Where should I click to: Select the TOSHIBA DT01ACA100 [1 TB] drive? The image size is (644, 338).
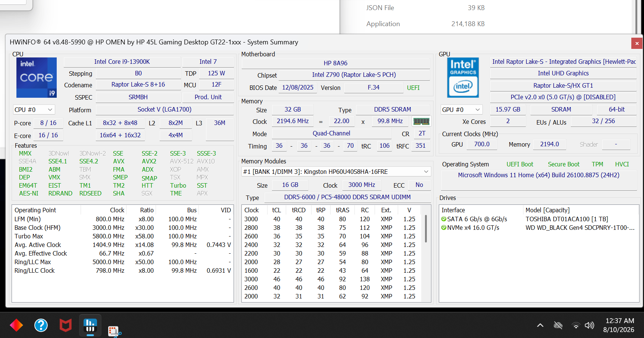click(x=540, y=219)
